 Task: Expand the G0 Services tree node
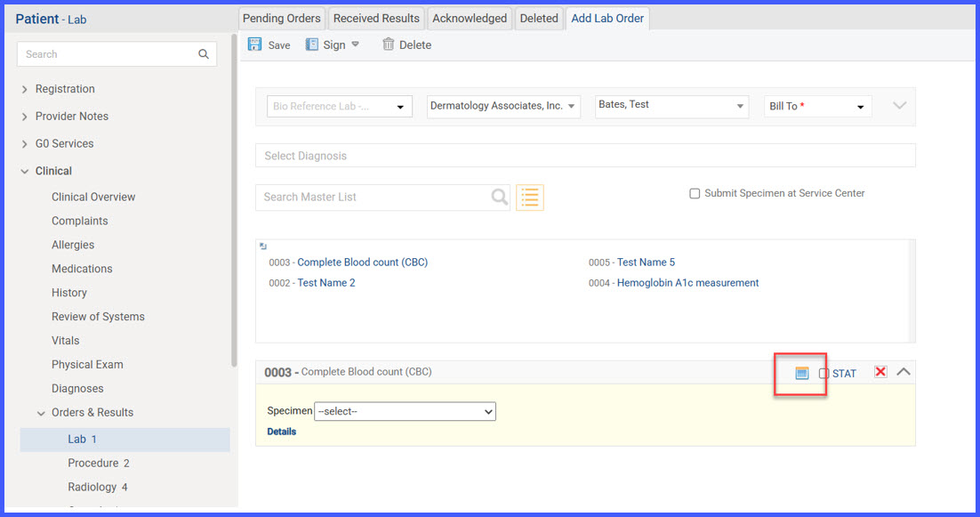pos(24,144)
